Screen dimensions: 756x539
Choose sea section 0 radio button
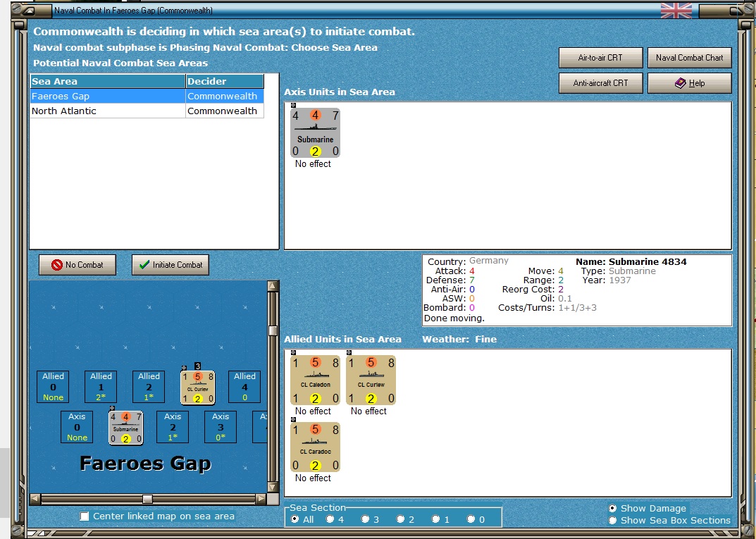(x=471, y=519)
